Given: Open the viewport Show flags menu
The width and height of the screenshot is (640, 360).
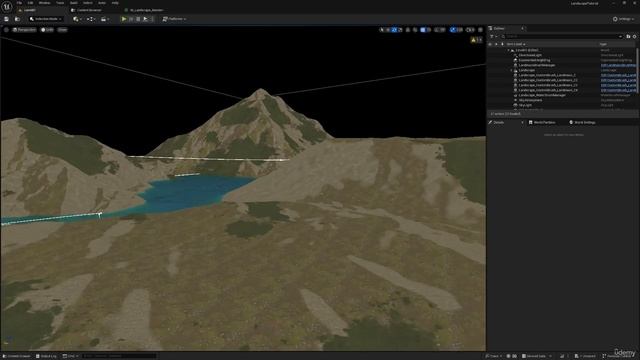Looking at the screenshot, I should (x=62, y=30).
